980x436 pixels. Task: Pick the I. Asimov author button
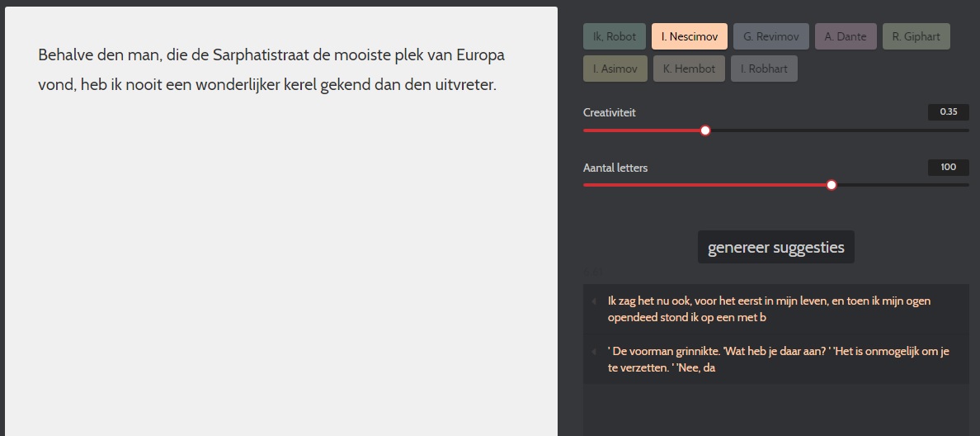615,69
